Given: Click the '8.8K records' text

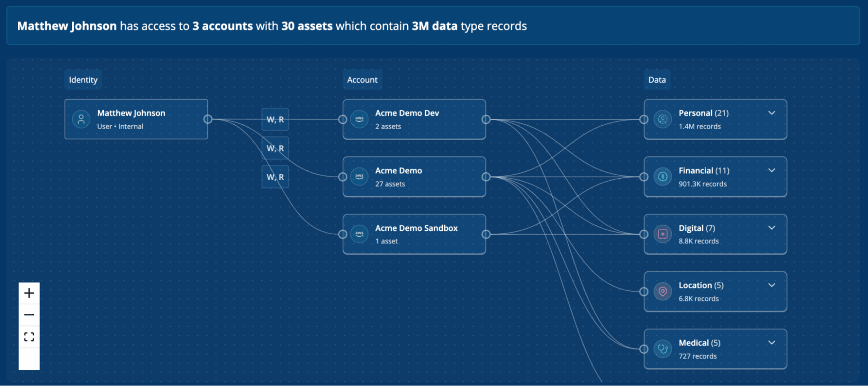Looking at the screenshot, I should point(699,241).
